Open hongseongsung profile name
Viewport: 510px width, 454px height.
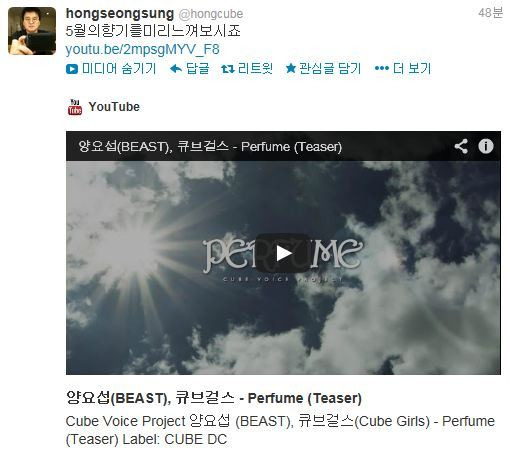coord(120,14)
